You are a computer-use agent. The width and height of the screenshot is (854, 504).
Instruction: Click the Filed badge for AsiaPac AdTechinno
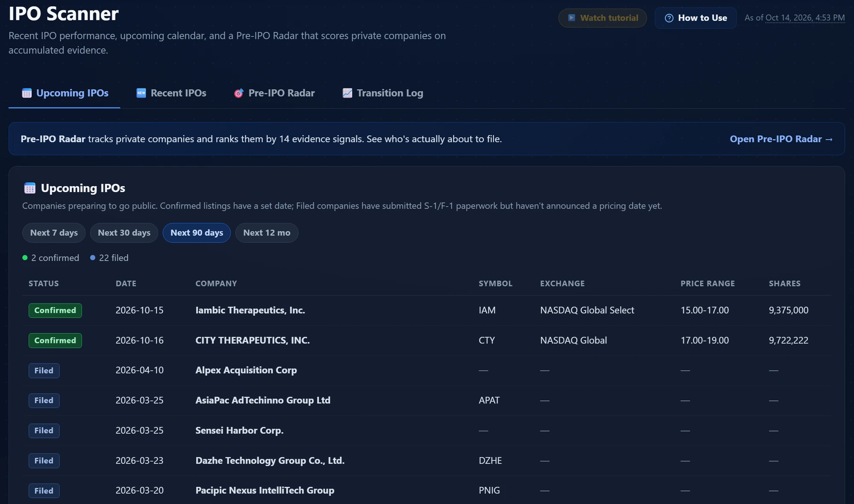(x=44, y=401)
